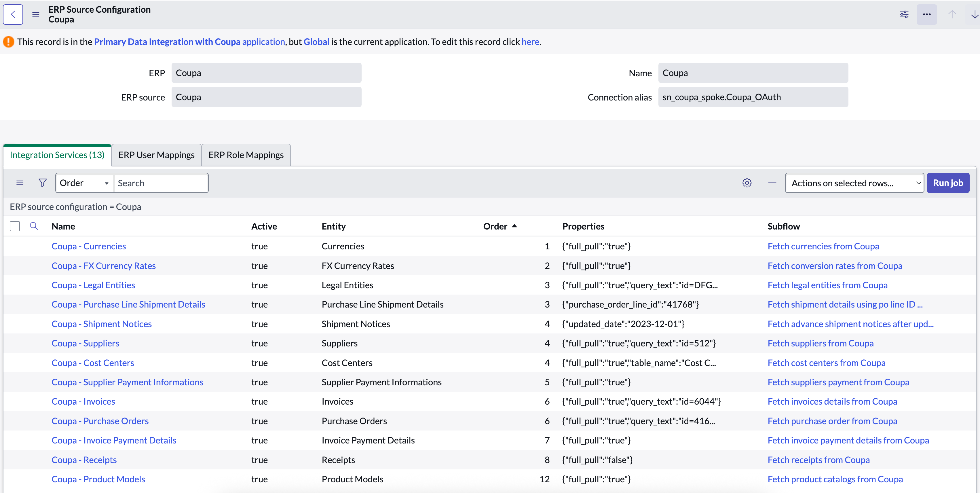
Task: Click the Subflow column header
Action: (784, 226)
